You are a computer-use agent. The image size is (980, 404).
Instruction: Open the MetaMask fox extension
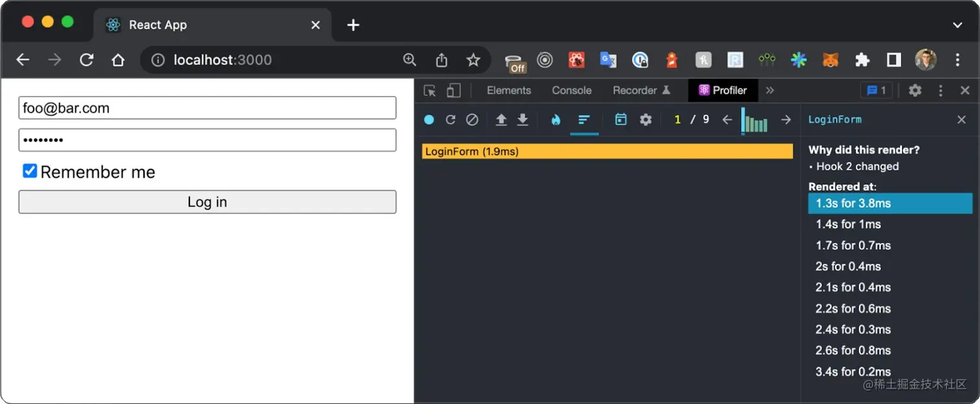click(830, 60)
